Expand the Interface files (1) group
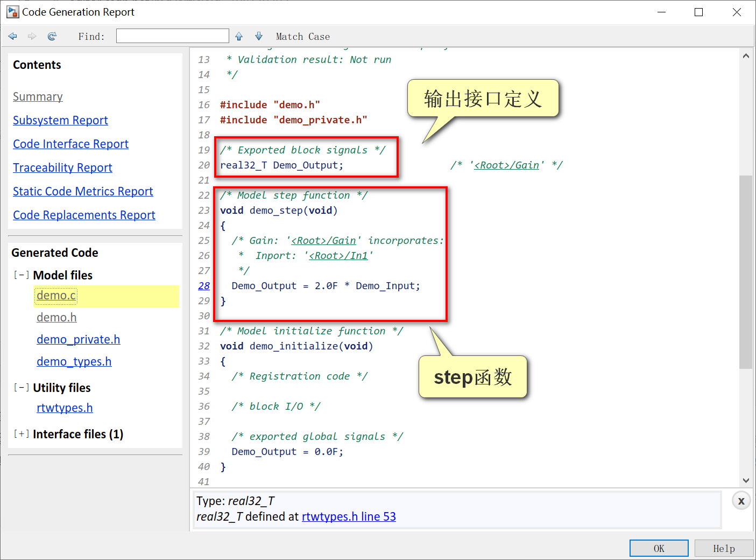Viewport: 756px width, 560px height. click(21, 434)
